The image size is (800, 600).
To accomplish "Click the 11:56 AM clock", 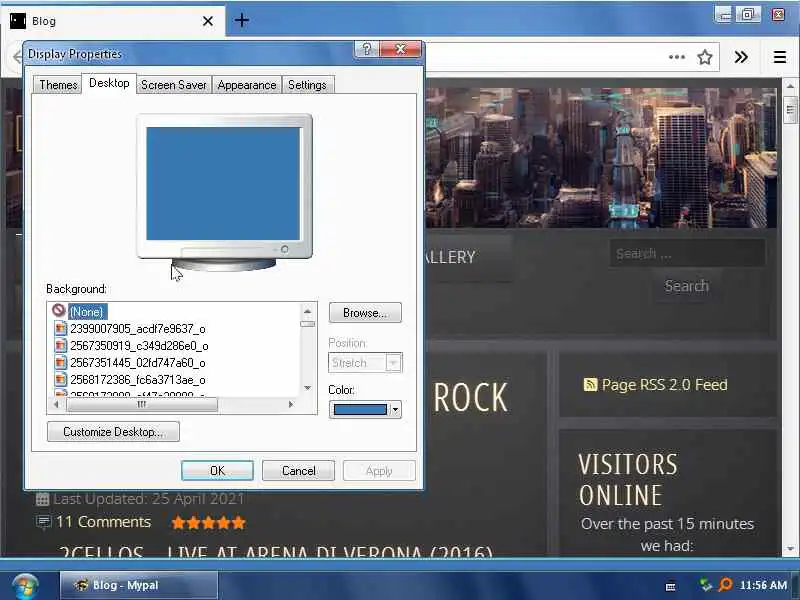I will pyautogui.click(x=763, y=585).
